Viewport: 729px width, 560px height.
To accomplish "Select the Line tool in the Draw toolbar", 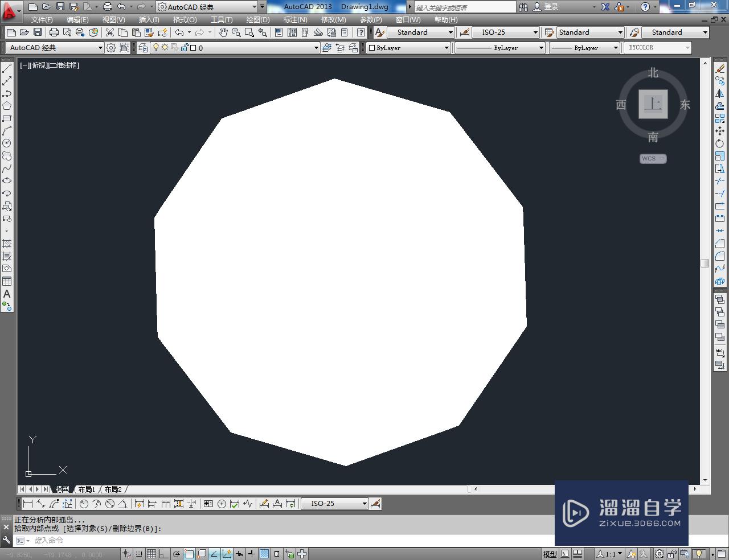I will (7, 68).
